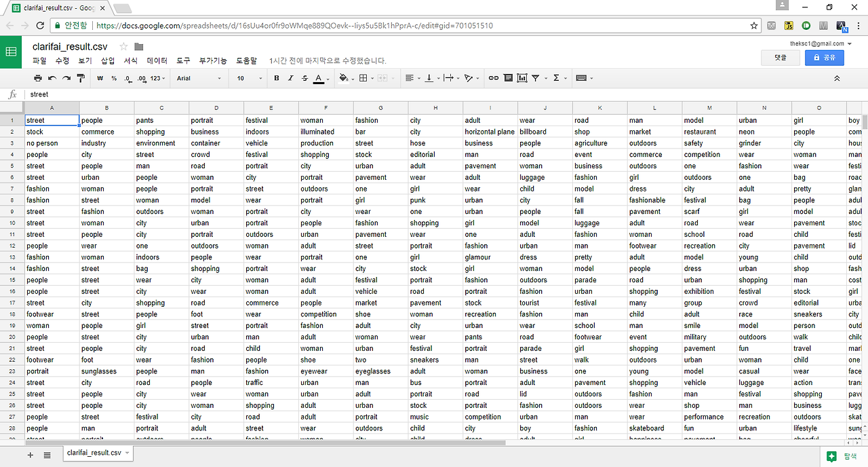Viewport: 868px width, 467px height.
Task: Click the green ID extension icon
Action: point(806,26)
